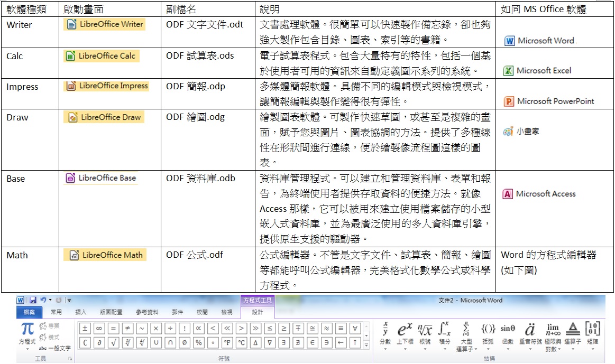Open the 檔案 (File) tab
Image resolution: width=615 pixels, height=364 pixels.
(29, 312)
